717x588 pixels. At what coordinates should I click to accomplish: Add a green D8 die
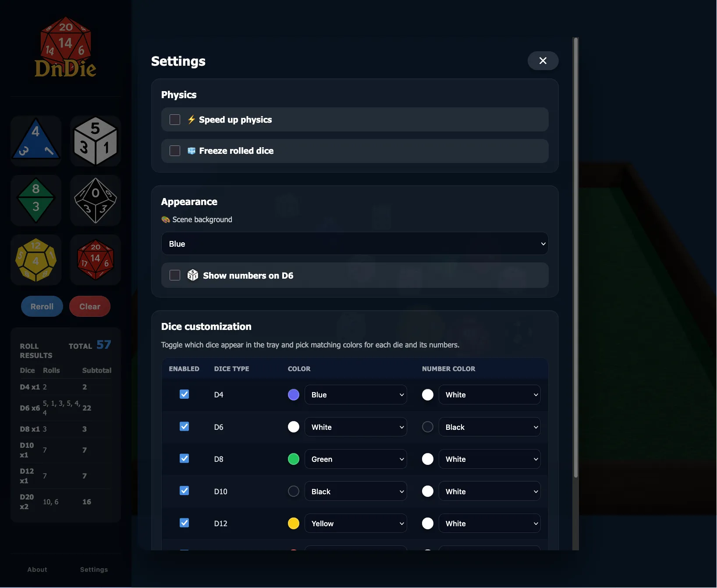click(36, 200)
